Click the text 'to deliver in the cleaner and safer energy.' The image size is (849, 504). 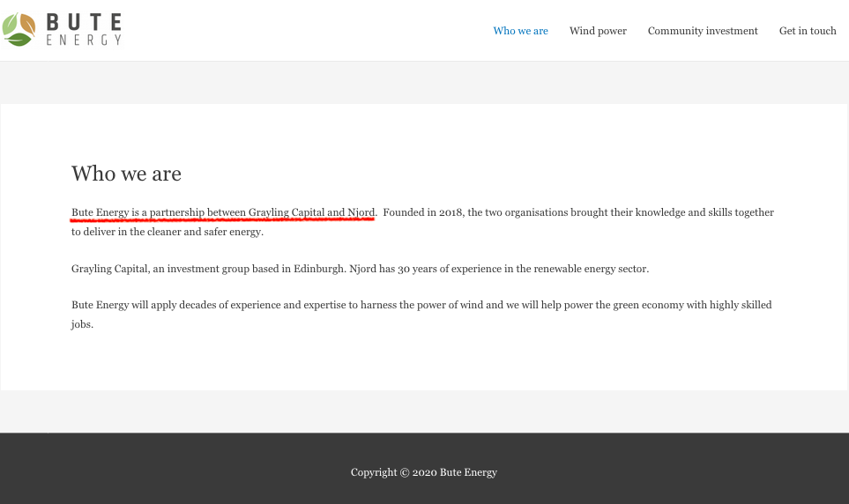click(168, 232)
